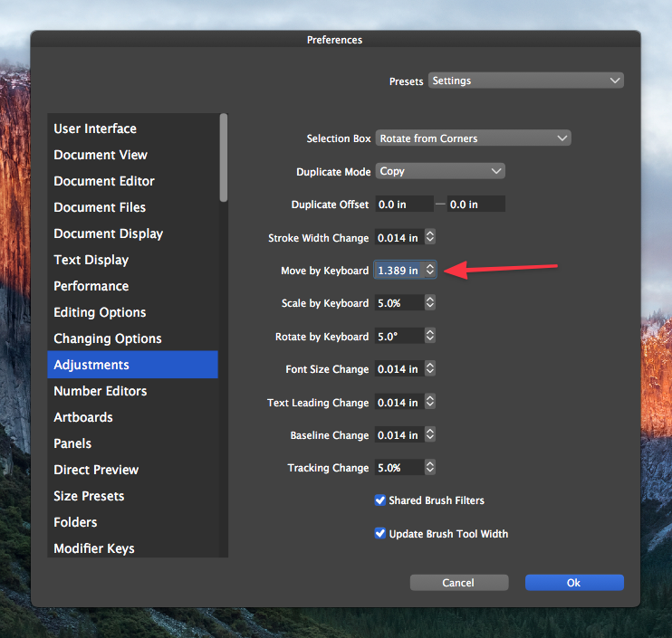Open the Presets Settings dropdown
Viewport: 672px width, 638px height.
coord(525,81)
